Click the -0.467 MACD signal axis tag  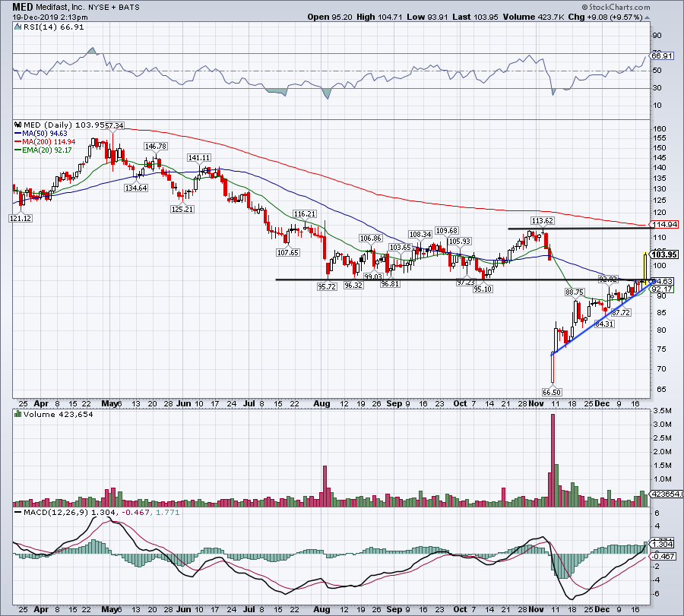[x=663, y=556]
